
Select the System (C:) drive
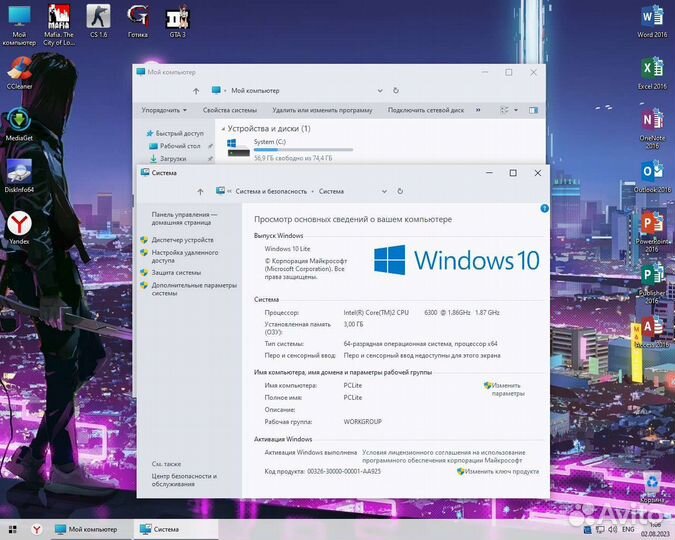(290, 149)
